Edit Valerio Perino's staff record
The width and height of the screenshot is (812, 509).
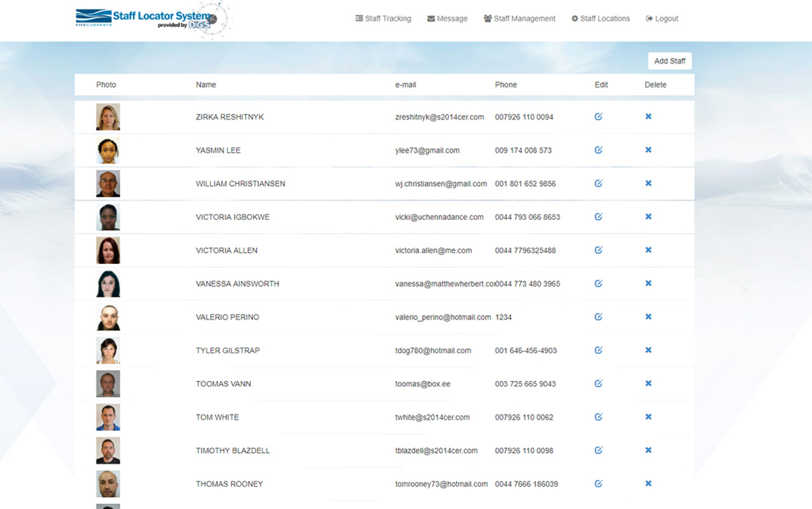[x=598, y=317]
